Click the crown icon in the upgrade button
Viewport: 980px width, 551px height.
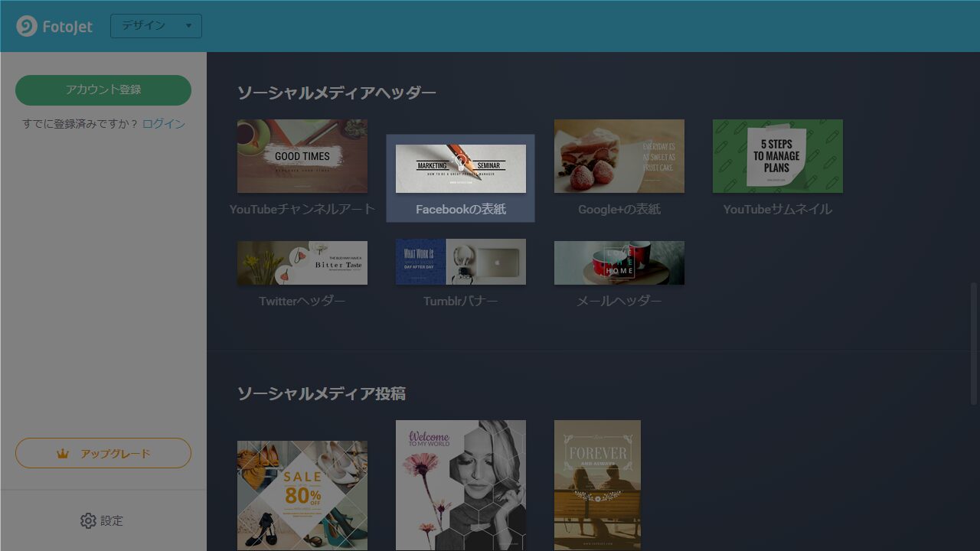pos(63,454)
